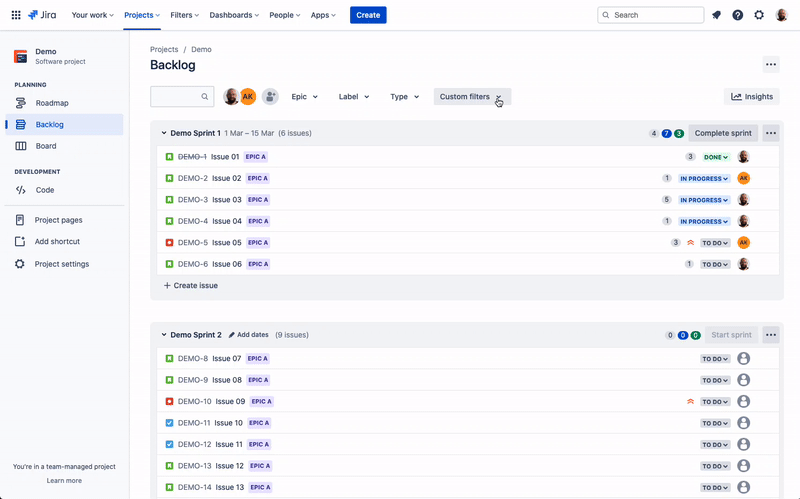
Task: Click Add shortcut in the sidebar
Action: tap(64, 241)
